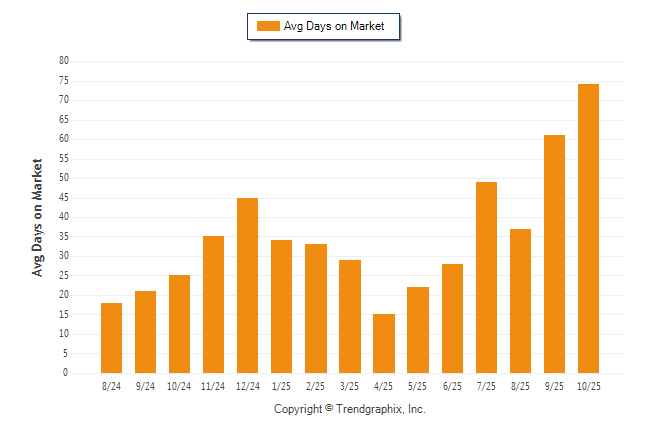646x434 pixels.
Task: Select the 9/25 bar
Action: click(x=554, y=254)
